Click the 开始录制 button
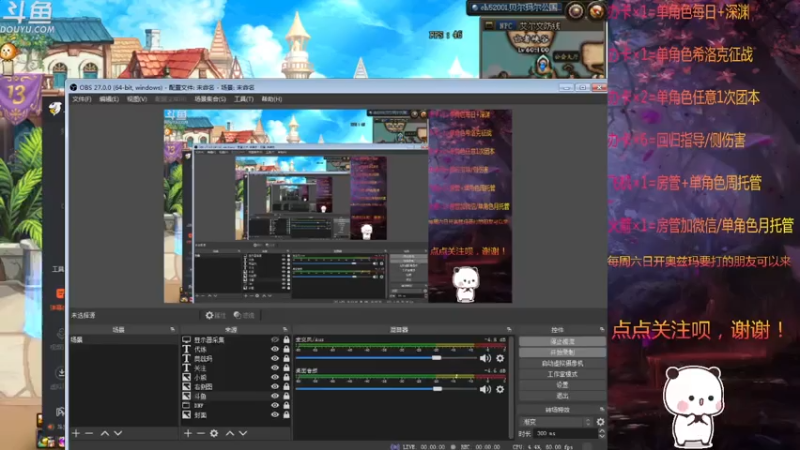The width and height of the screenshot is (800, 450). 562,353
